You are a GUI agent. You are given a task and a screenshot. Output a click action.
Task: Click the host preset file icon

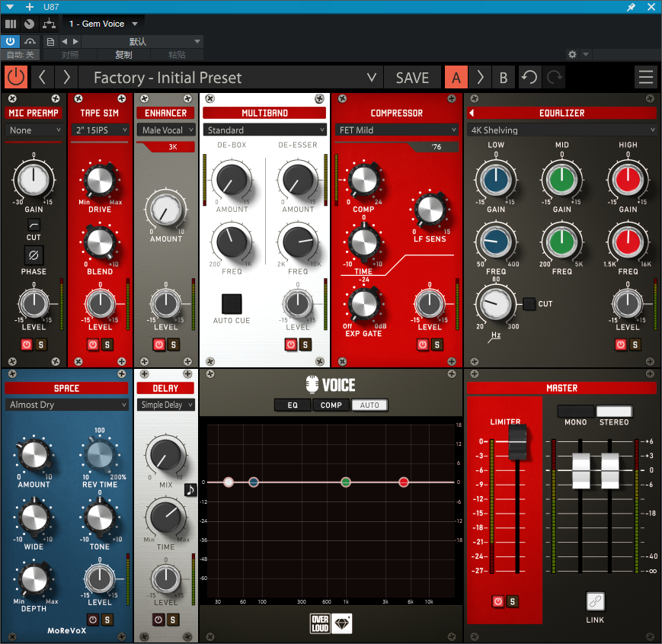point(50,41)
